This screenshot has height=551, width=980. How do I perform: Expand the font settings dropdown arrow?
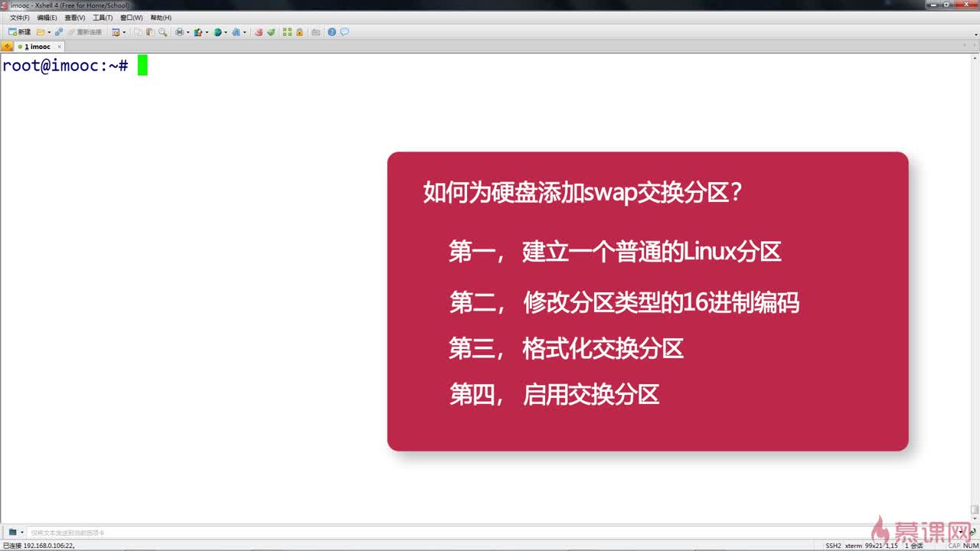[x=245, y=32]
